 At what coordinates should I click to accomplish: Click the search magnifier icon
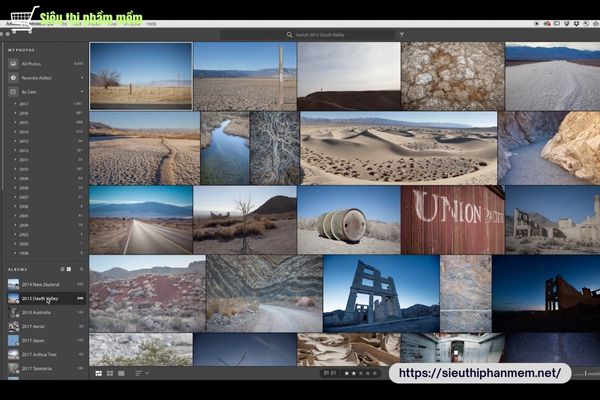click(x=289, y=35)
